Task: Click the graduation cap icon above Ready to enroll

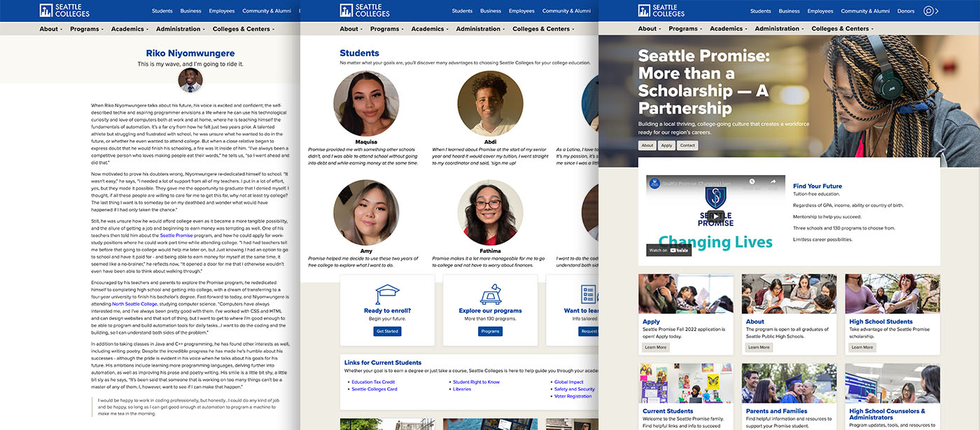Action: point(387,293)
